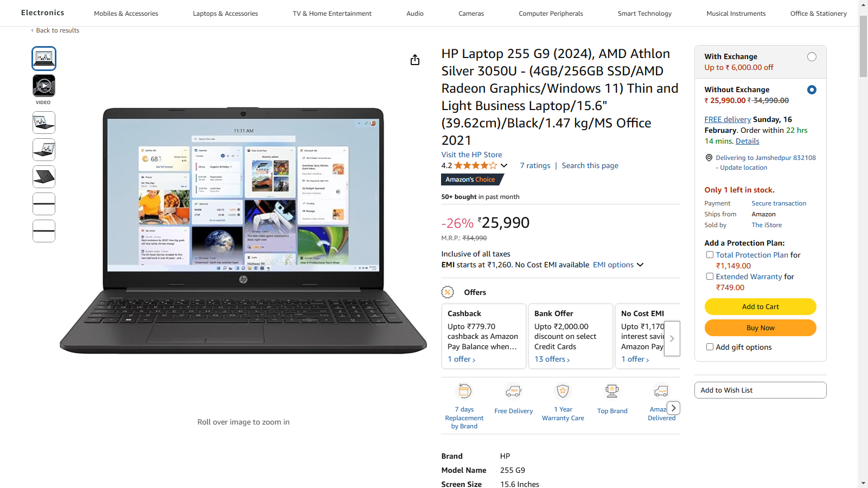Open the product video thumbnail

click(x=44, y=86)
